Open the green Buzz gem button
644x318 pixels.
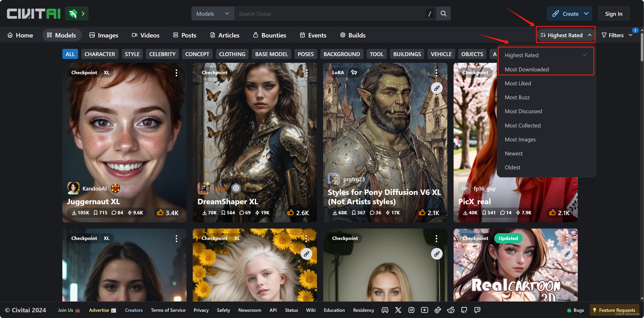(x=77, y=14)
